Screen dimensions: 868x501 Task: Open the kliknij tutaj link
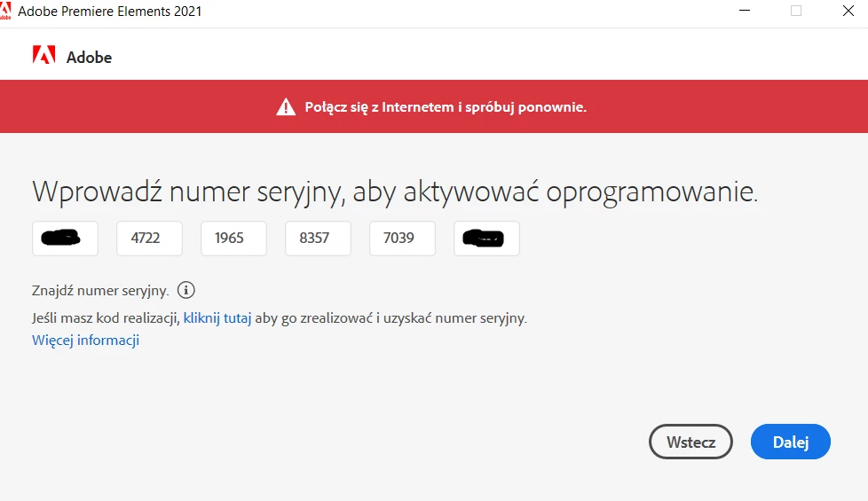pos(217,318)
